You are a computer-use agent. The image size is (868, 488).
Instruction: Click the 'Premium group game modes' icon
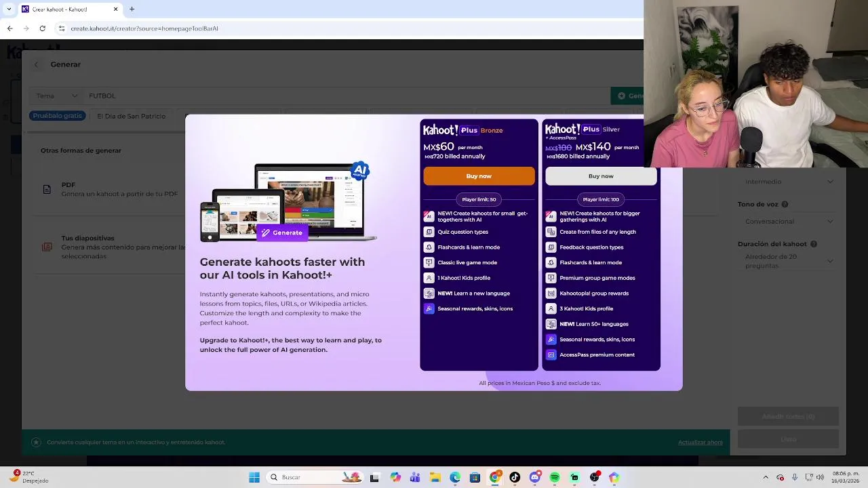pos(551,278)
